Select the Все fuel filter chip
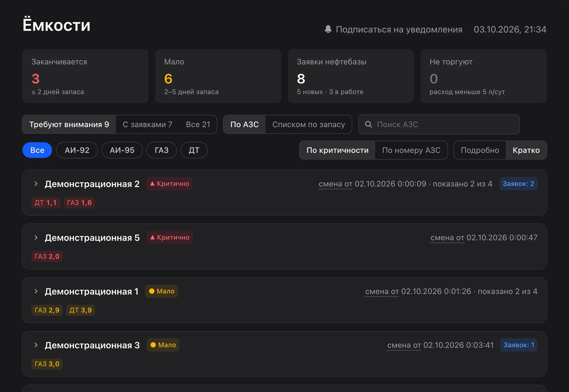 tap(37, 150)
